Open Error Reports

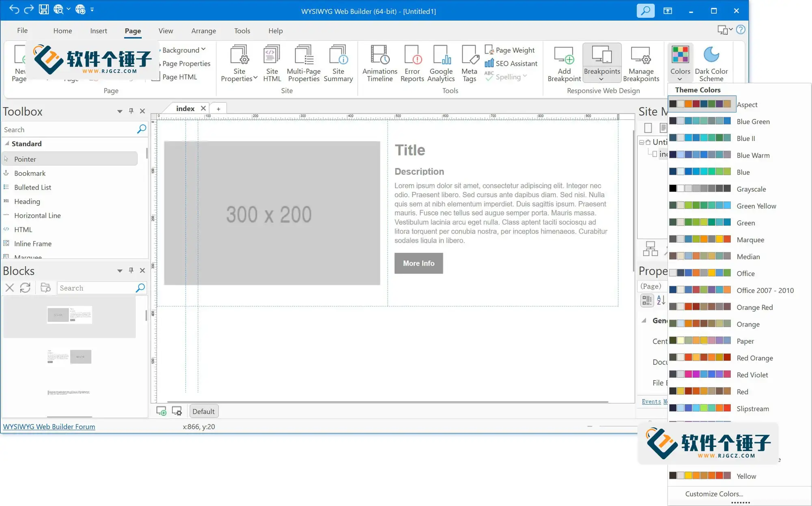[x=412, y=63]
